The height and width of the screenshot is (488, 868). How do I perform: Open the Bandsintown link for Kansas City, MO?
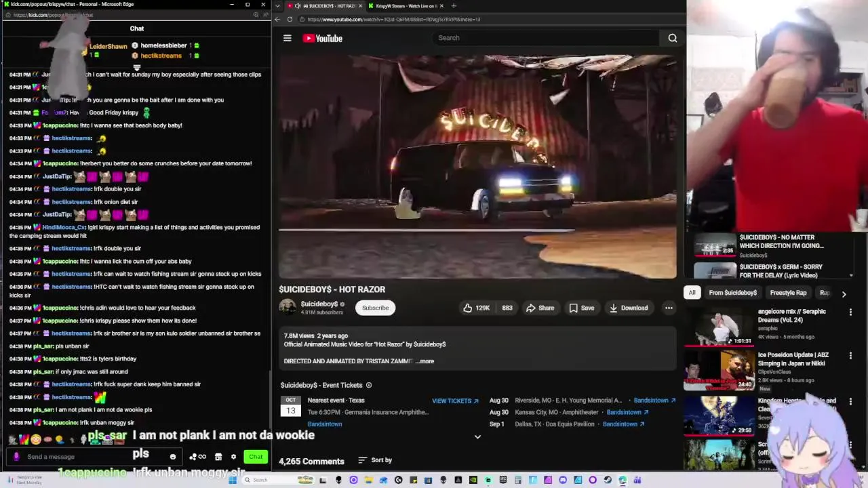tap(627, 412)
